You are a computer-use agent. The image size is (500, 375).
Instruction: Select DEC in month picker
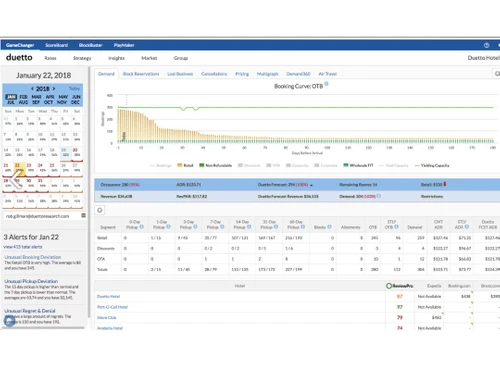click(75, 102)
